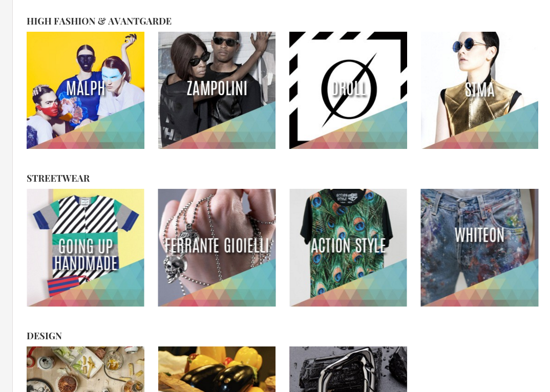Screen dimensions: 550x392
Task: Click the FERRANTE GIOIELLI title text
Action: [217, 246]
